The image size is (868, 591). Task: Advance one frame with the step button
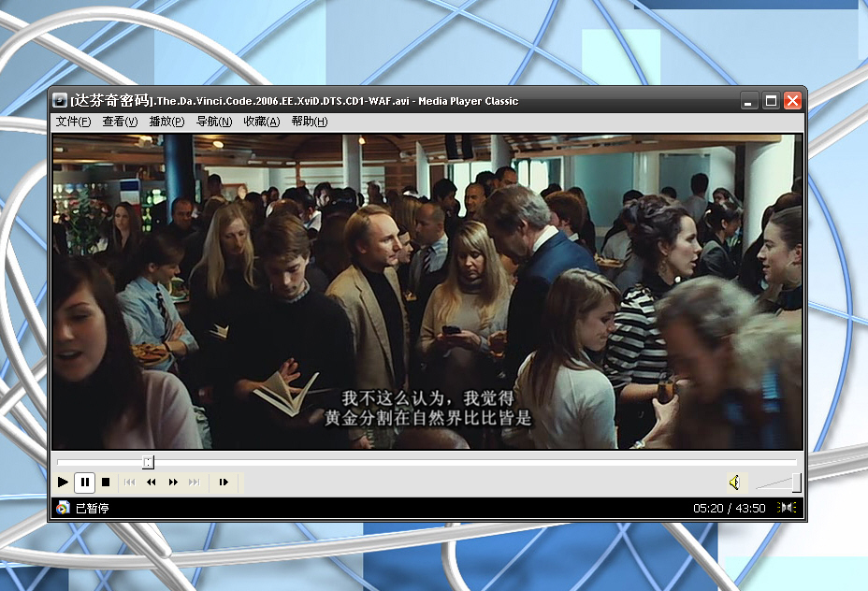pos(224,482)
